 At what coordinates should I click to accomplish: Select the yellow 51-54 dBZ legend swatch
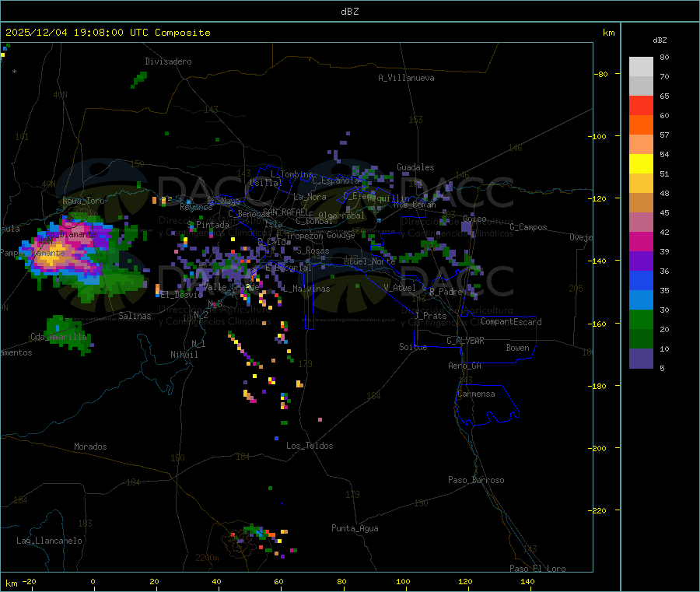(x=641, y=164)
